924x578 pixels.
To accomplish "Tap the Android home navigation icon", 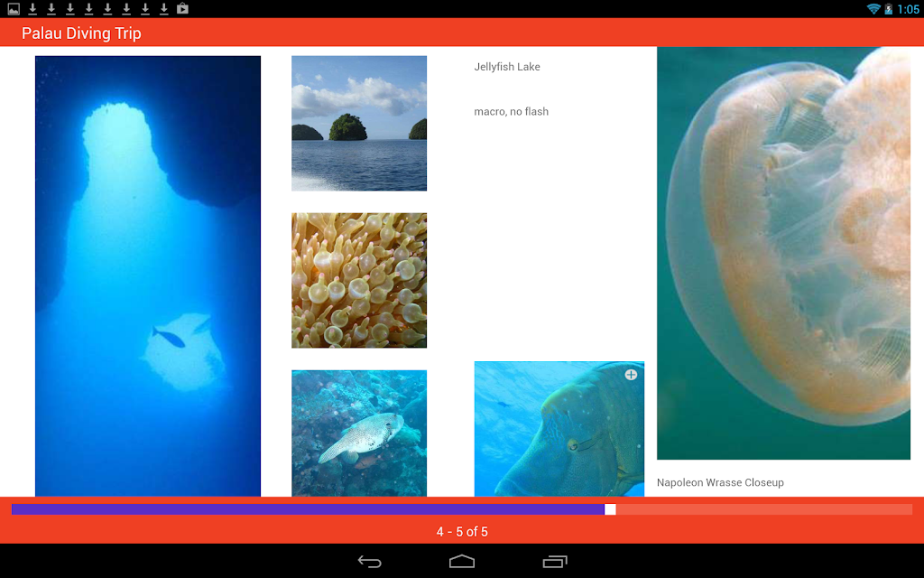I will 461,562.
